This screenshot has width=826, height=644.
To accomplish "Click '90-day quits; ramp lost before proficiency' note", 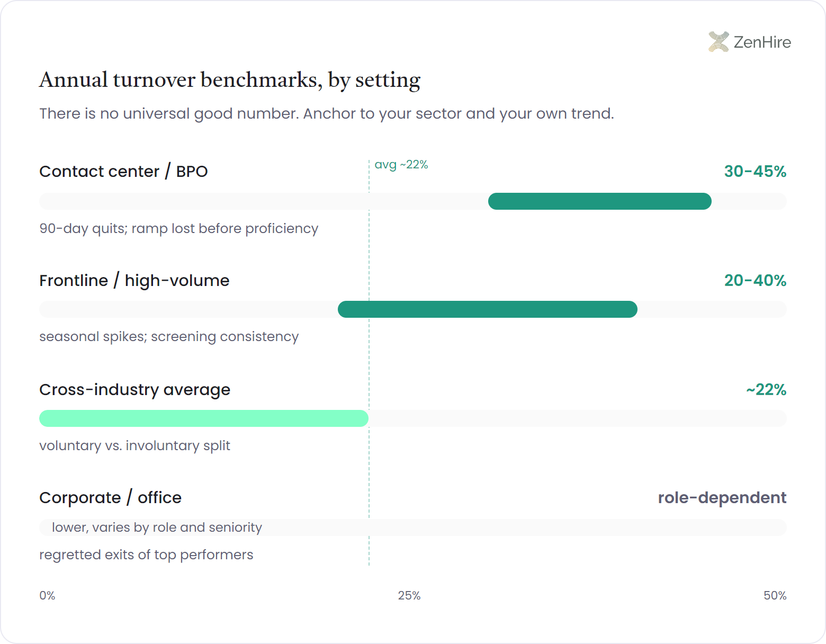I will click(179, 228).
